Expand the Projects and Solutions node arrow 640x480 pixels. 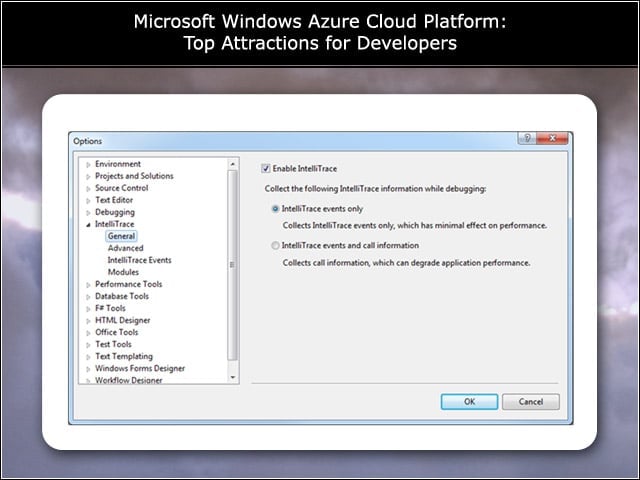tap(88, 177)
